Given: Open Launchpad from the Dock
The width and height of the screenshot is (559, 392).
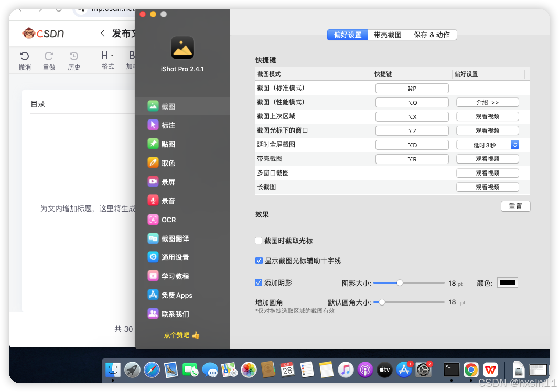Looking at the screenshot, I should click(x=132, y=369).
